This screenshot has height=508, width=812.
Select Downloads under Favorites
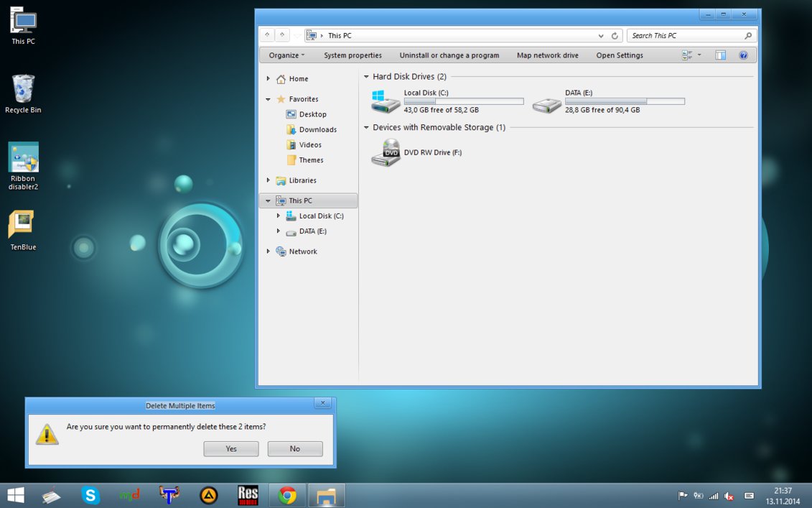point(312,129)
